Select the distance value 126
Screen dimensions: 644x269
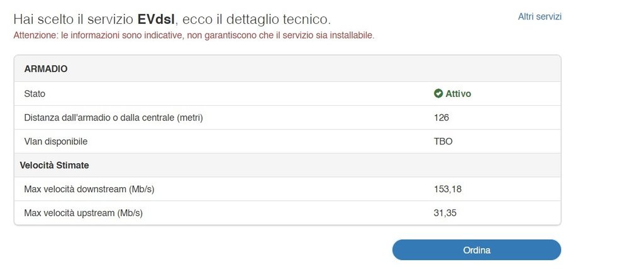tap(441, 118)
